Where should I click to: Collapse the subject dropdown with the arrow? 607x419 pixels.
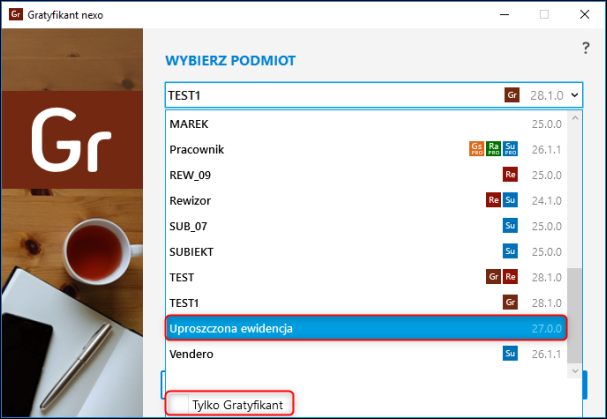click(x=575, y=95)
